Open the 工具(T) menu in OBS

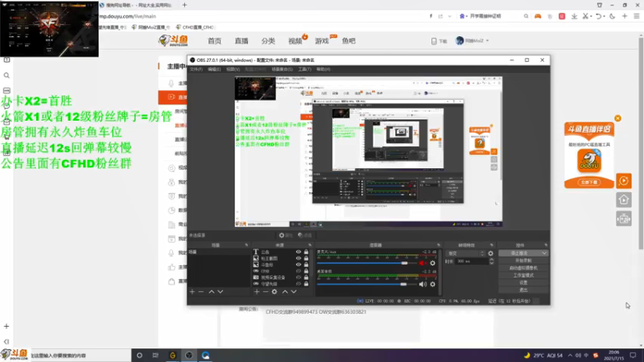click(x=305, y=69)
